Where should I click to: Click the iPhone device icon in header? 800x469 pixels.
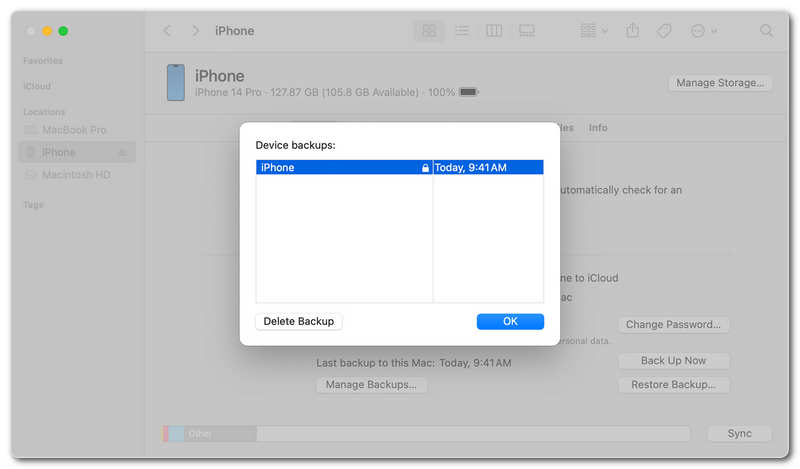176,83
